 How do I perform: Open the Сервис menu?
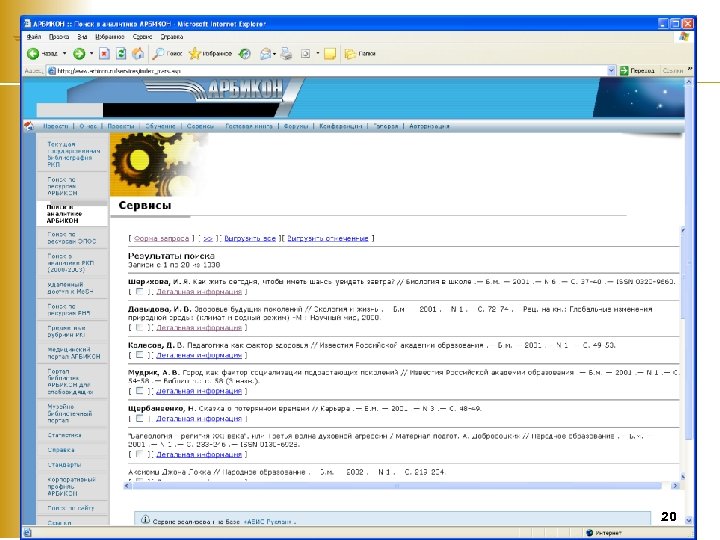142,37
